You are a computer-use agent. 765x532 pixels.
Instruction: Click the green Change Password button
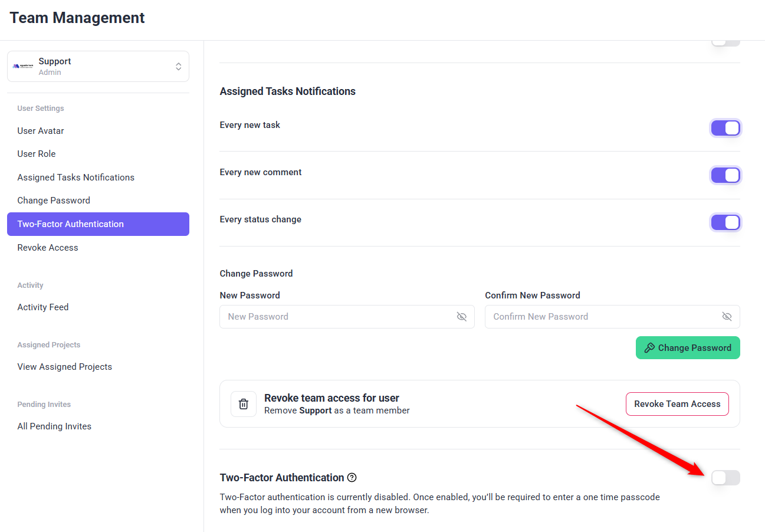tap(688, 348)
